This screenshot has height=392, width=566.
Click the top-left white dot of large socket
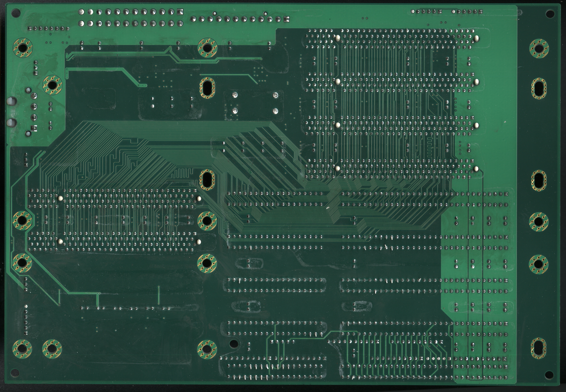tap(338, 38)
